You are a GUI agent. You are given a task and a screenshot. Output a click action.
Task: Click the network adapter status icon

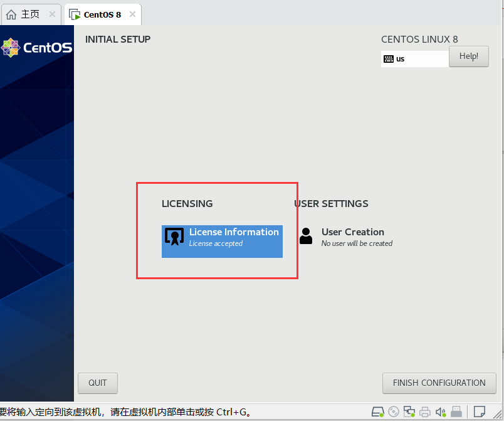coord(409,412)
